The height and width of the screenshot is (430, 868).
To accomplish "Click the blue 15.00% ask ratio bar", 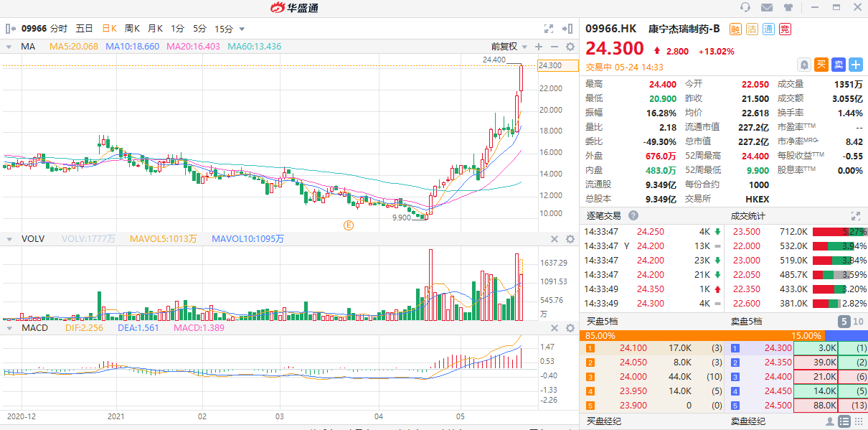I will (x=846, y=335).
